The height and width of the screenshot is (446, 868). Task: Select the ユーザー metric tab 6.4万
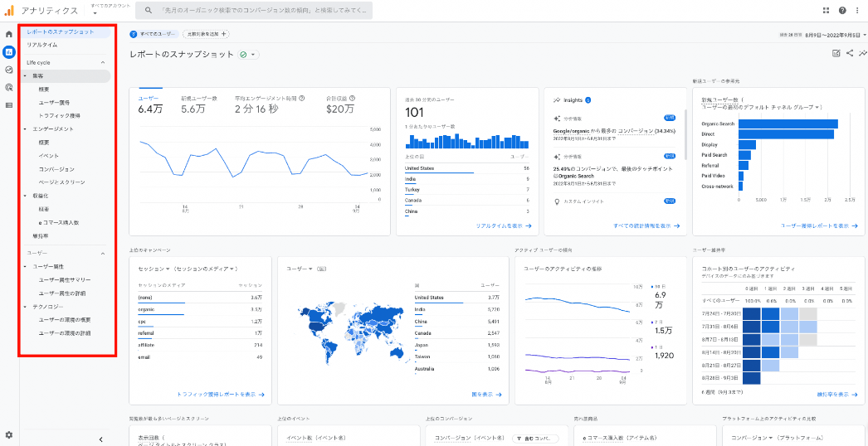[150, 104]
